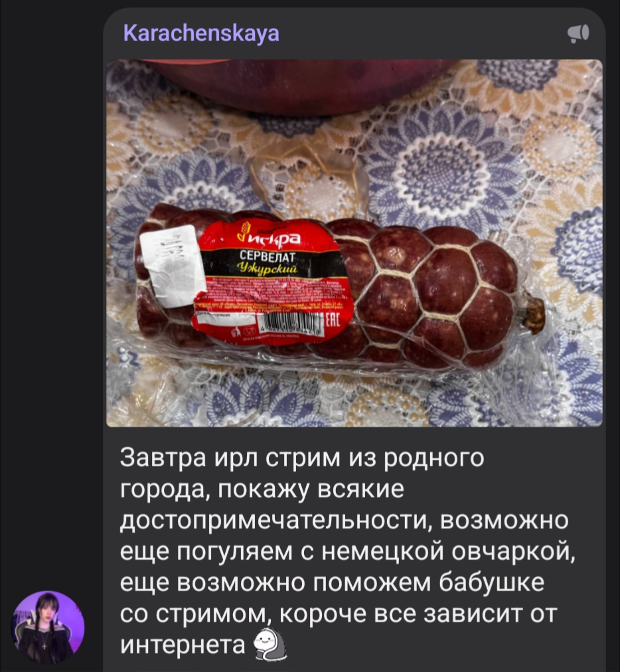Click the EAC mark beside the barcode
Screen dimensions: 620x672
(333, 320)
